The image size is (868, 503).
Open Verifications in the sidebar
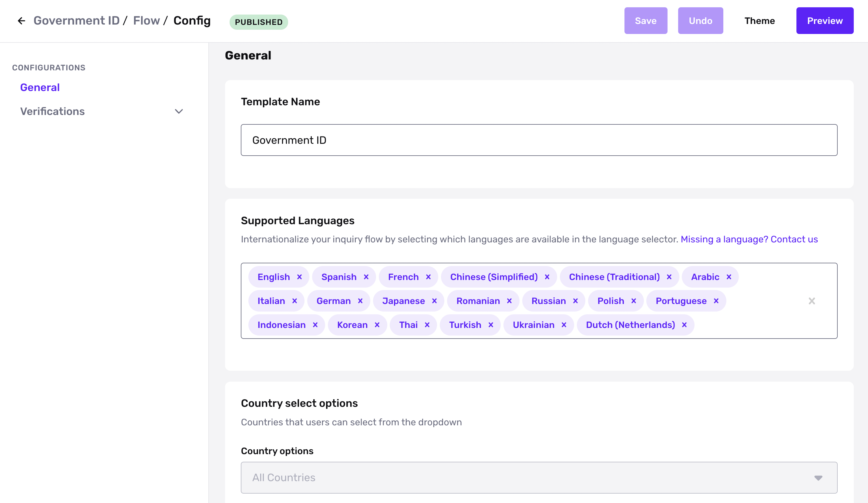[x=52, y=111]
